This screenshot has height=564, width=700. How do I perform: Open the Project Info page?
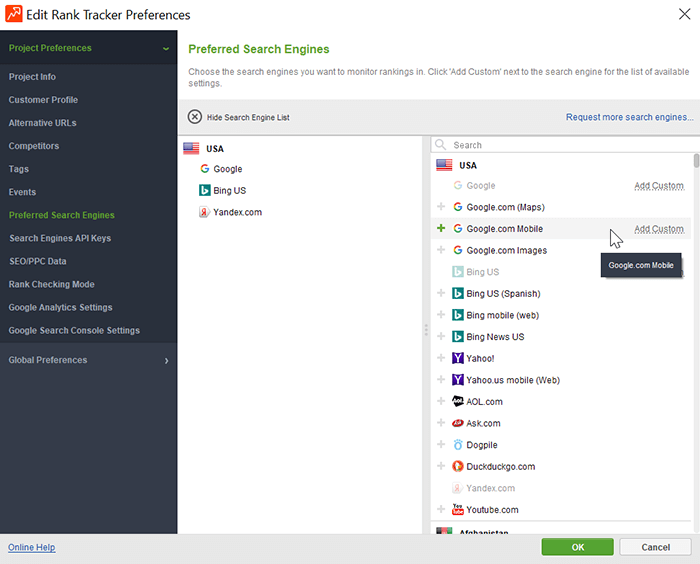pos(32,77)
